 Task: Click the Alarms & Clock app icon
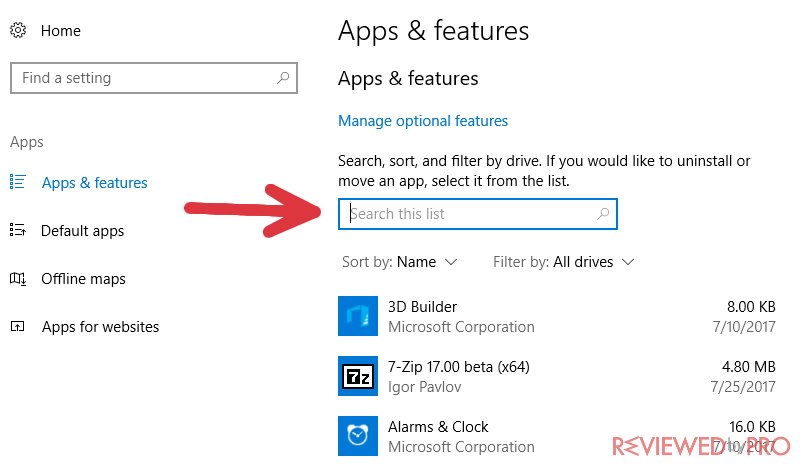point(358,436)
